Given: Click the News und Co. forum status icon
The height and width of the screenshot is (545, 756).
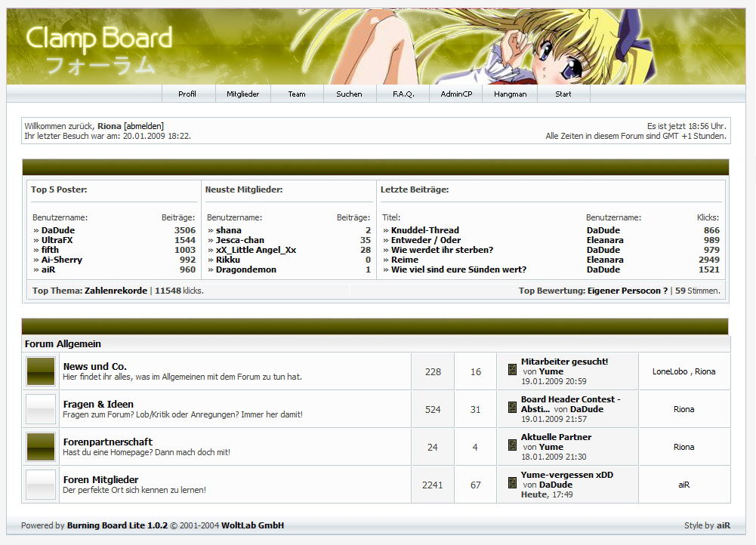Looking at the screenshot, I should (41, 371).
